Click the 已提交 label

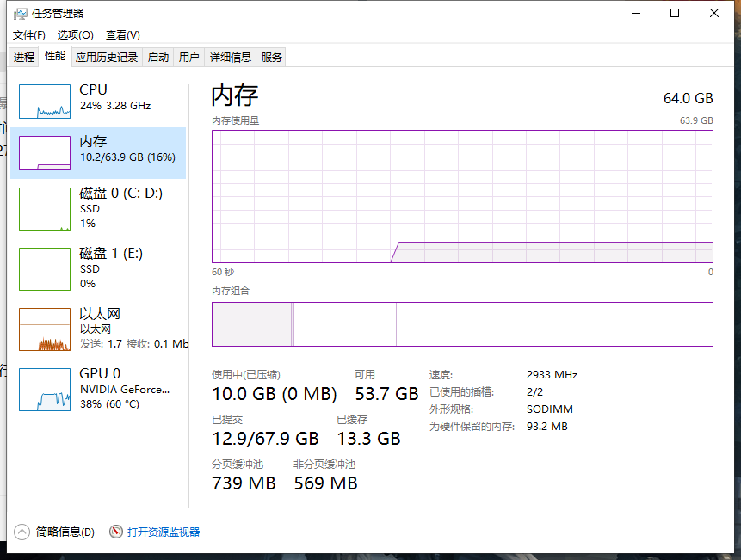coord(227,419)
